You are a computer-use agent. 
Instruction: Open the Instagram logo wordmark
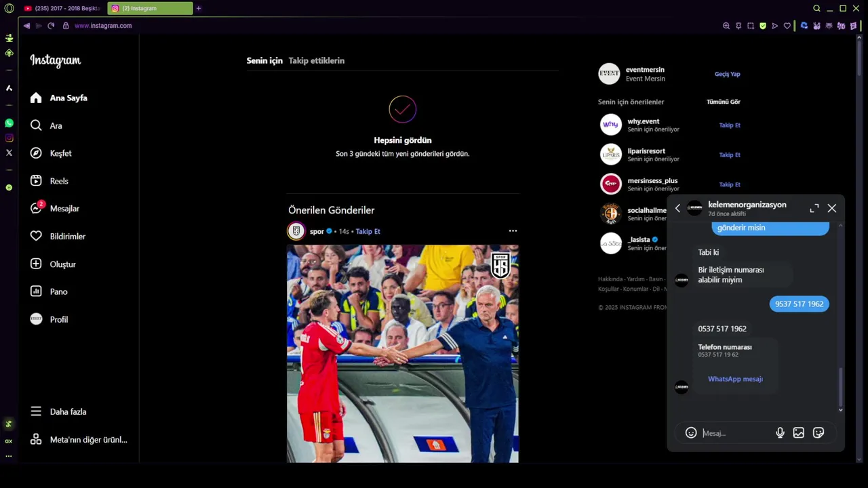click(x=56, y=60)
